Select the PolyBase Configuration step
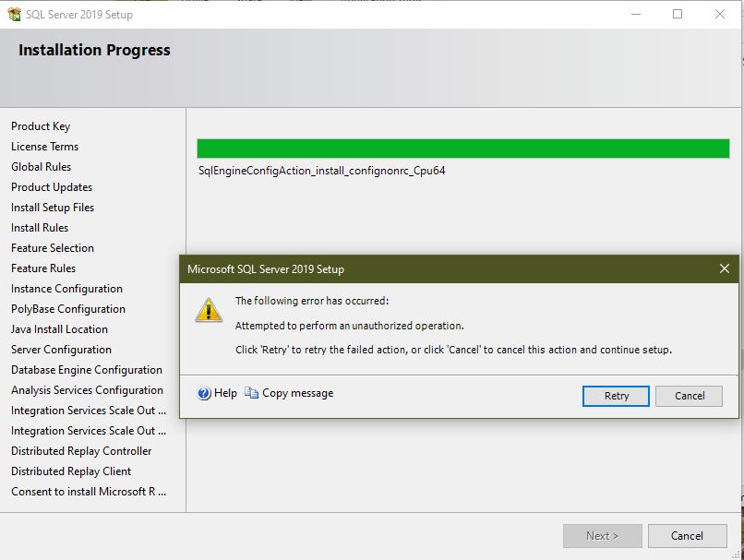Image resolution: width=744 pixels, height=560 pixels. click(x=68, y=309)
